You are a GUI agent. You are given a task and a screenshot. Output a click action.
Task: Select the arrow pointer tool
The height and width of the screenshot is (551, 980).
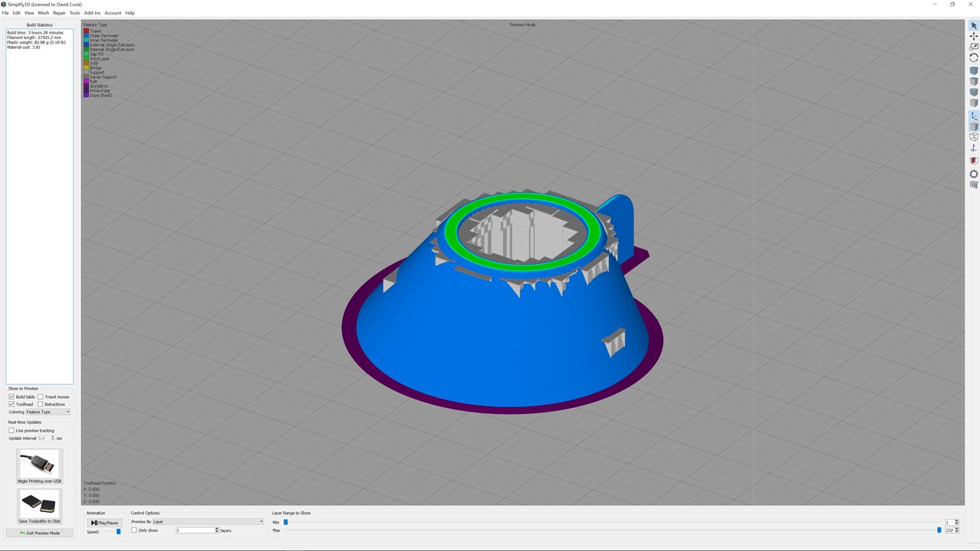[974, 26]
